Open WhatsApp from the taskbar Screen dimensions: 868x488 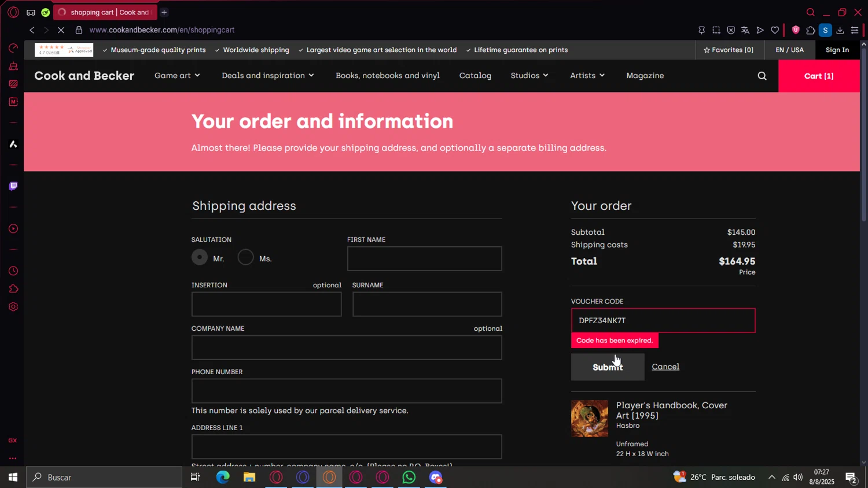pos(409,477)
